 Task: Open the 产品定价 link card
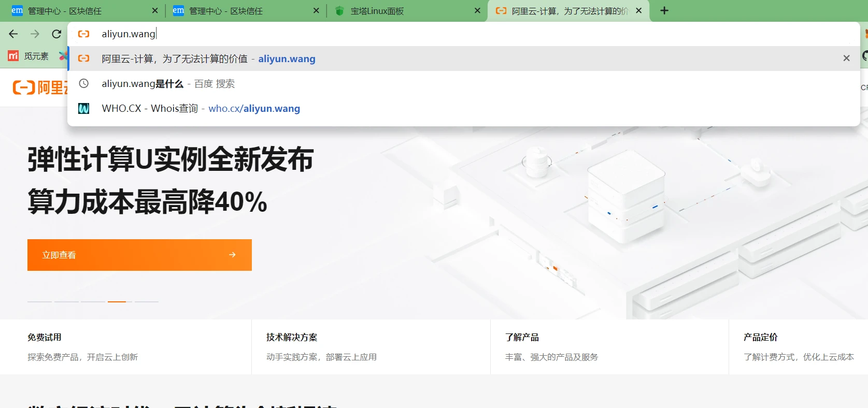[x=798, y=347]
